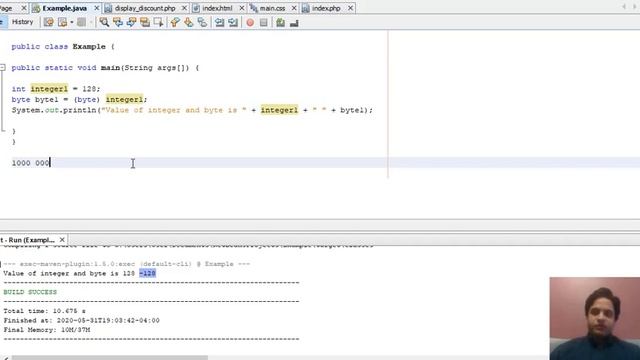Click the 'Finished at' timestamp line
The height and width of the screenshot is (360, 640).
(81, 320)
